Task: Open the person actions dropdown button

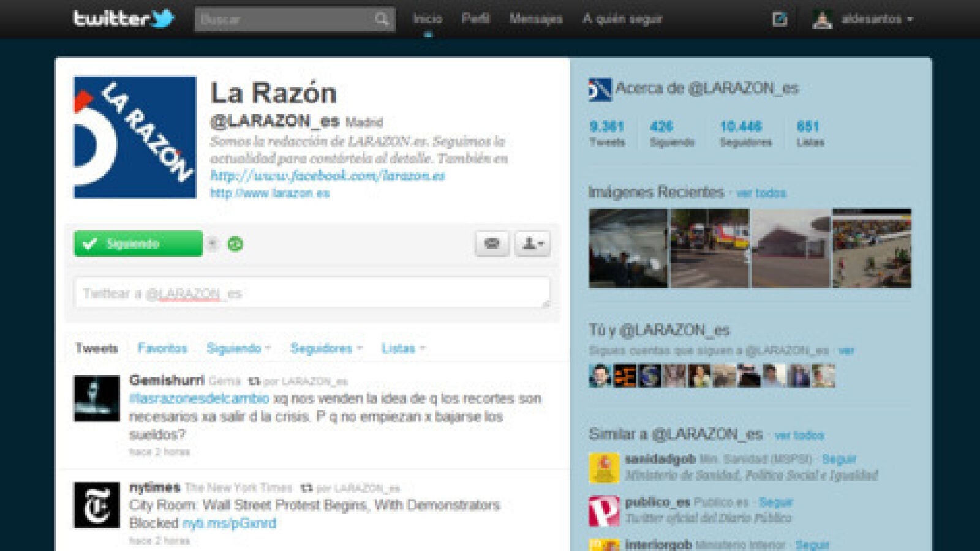Action: (x=532, y=244)
